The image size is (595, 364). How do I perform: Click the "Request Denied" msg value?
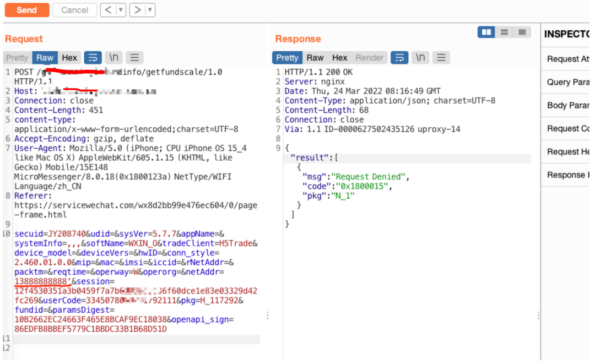[369, 177]
